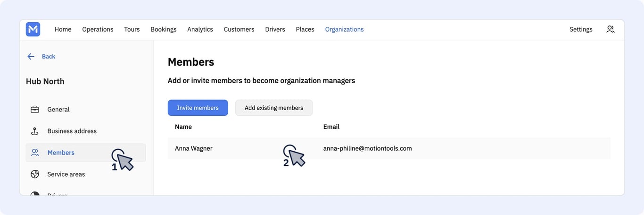
Task: Open the Home menu item
Action: 63,29
